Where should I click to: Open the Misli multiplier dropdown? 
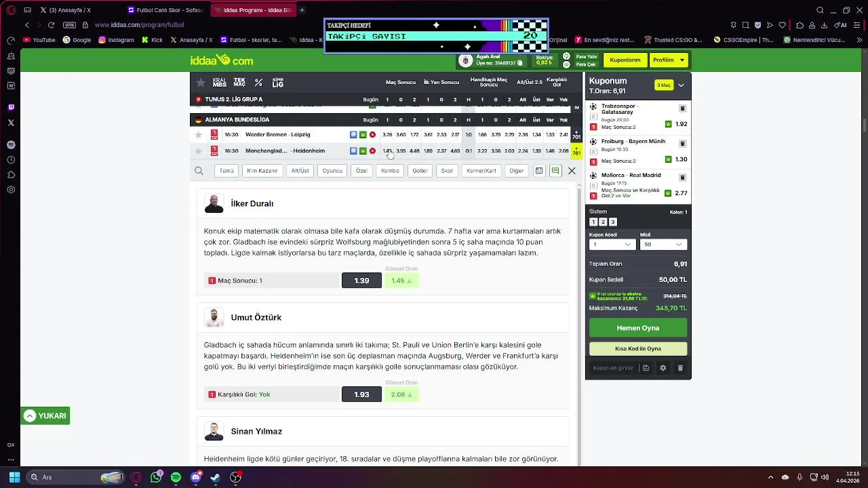click(663, 245)
